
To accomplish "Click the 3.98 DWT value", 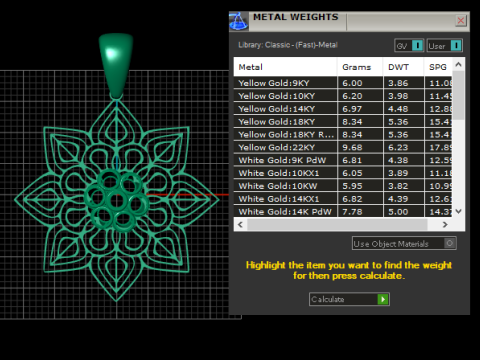I will tap(398, 96).
